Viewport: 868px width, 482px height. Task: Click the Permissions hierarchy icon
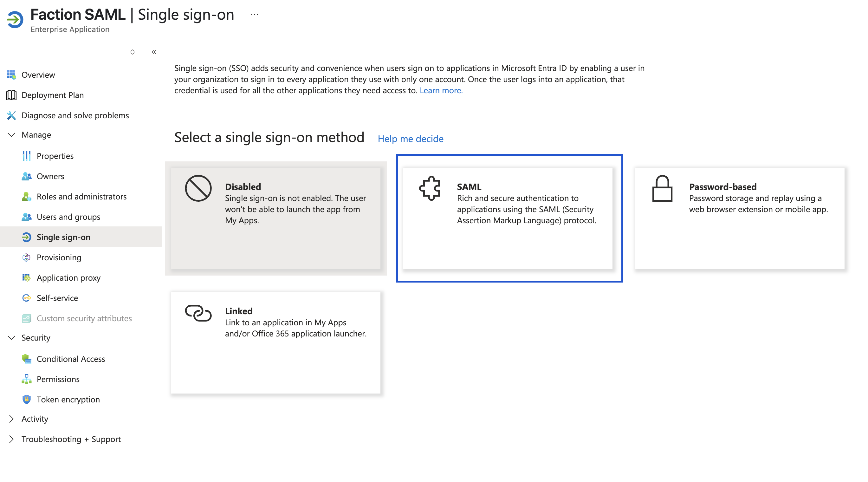(26, 379)
